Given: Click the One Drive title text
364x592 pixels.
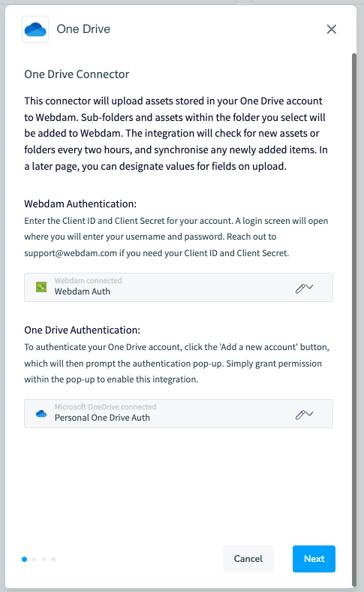Looking at the screenshot, I should (83, 29).
